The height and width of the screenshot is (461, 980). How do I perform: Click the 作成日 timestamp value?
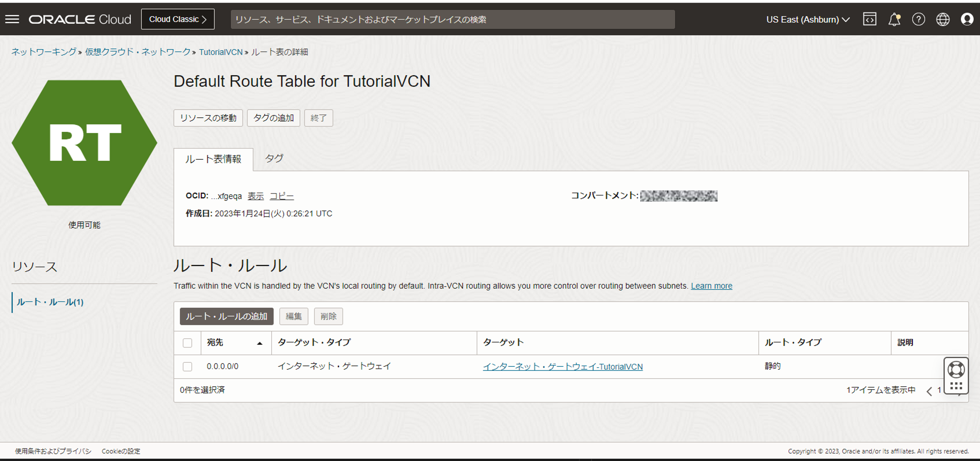click(274, 213)
